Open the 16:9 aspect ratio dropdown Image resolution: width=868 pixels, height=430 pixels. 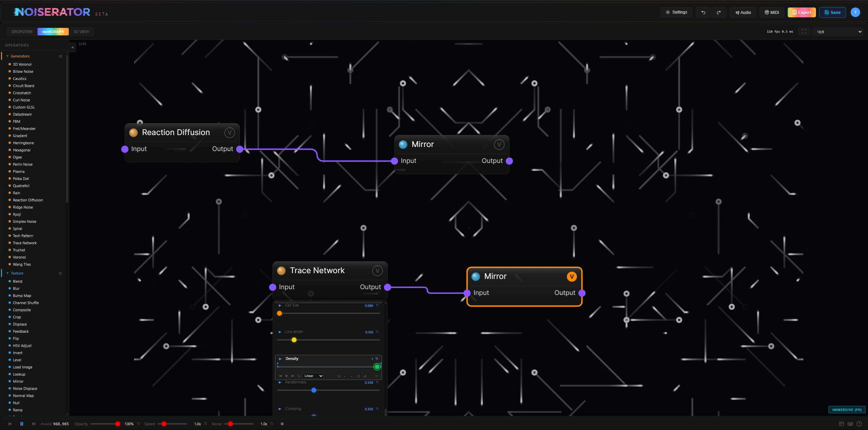coord(837,31)
